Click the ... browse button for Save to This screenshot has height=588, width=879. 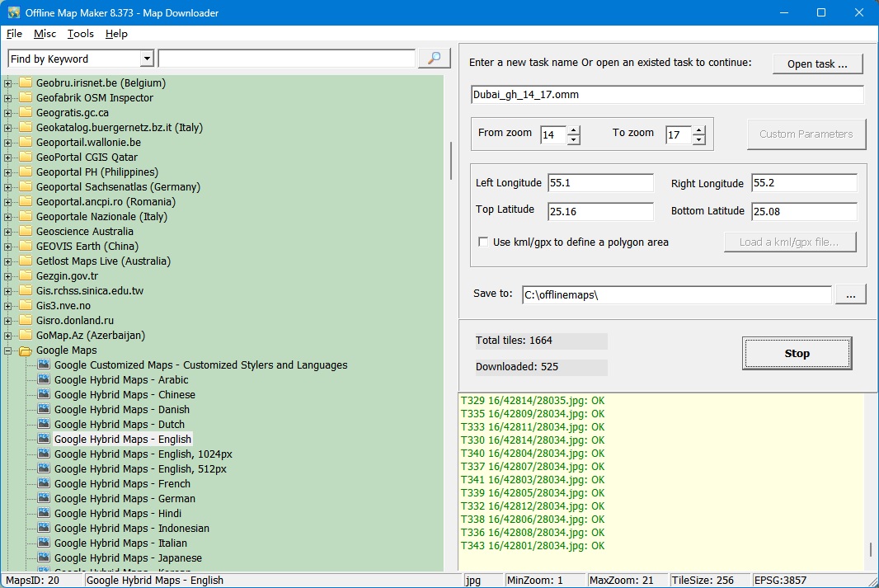pos(850,294)
